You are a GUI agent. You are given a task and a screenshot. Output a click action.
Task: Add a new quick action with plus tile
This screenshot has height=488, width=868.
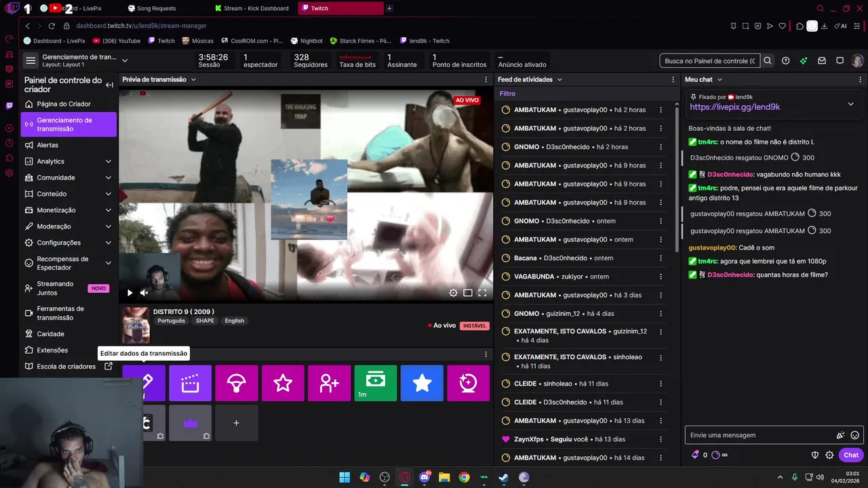[x=236, y=423]
